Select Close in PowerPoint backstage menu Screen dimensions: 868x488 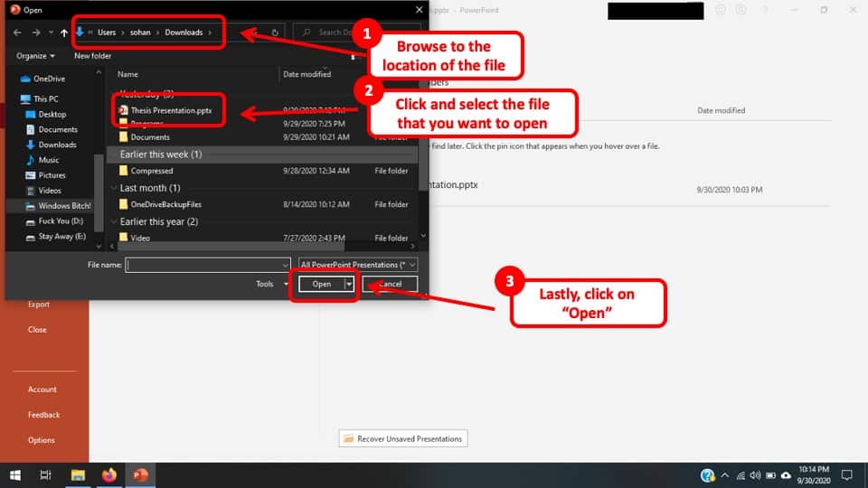click(37, 330)
